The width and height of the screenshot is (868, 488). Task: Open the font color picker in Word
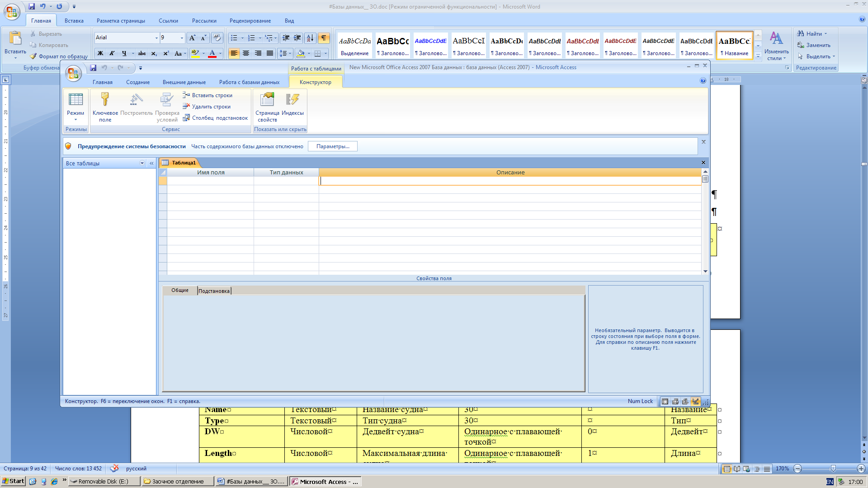click(x=220, y=53)
